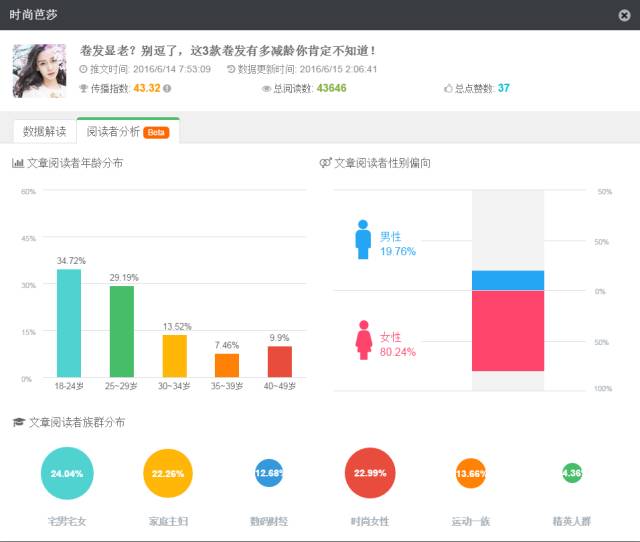Click the pink female figure icon
Image resolution: width=640 pixels, height=542 pixels.
point(363,339)
